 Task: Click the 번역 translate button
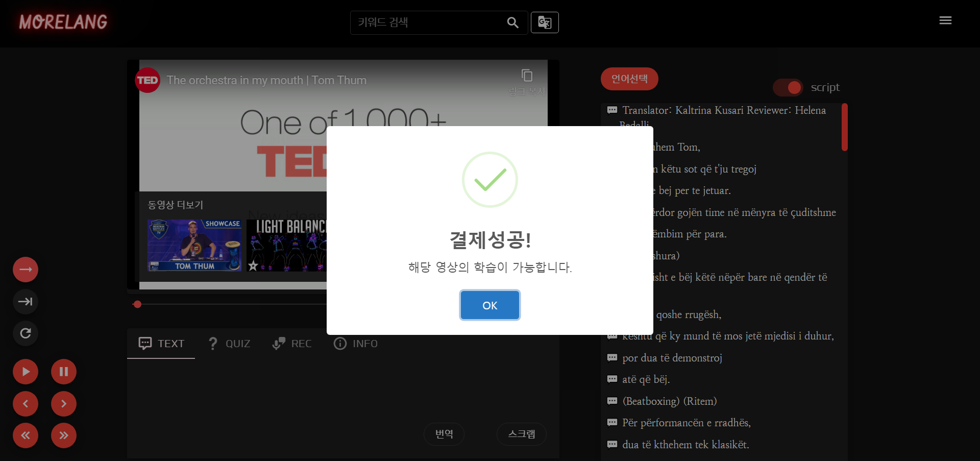[x=444, y=434]
